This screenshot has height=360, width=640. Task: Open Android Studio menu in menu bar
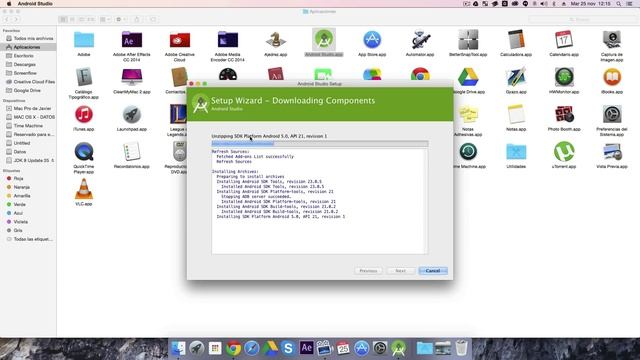[35, 4]
